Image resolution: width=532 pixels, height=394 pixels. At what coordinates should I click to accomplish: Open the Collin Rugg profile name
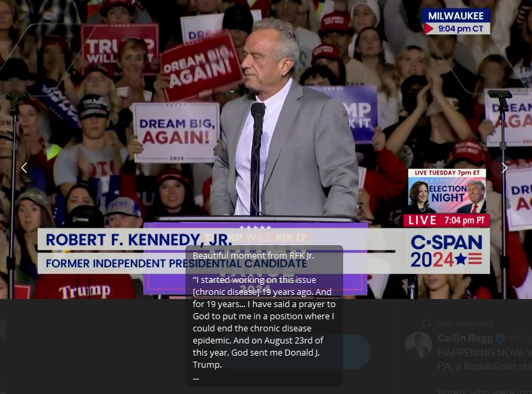[x=465, y=338]
